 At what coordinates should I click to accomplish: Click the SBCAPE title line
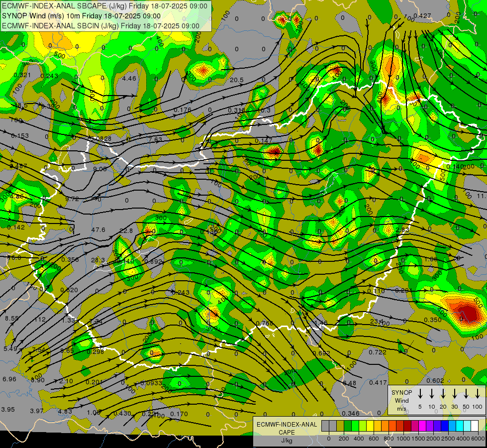pyautogui.click(x=104, y=6)
